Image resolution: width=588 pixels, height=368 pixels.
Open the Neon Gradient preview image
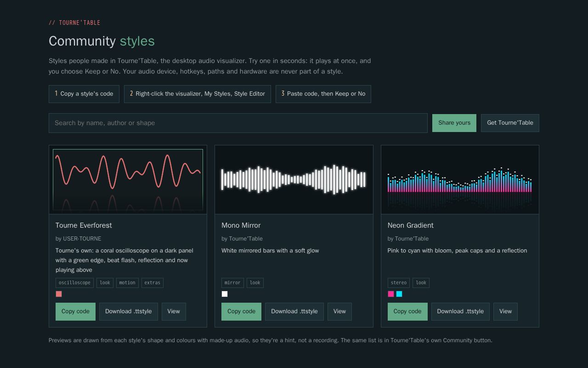tap(460, 180)
